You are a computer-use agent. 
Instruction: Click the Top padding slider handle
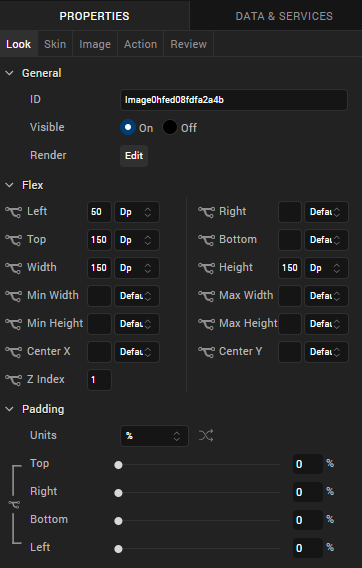tap(118, 465)
